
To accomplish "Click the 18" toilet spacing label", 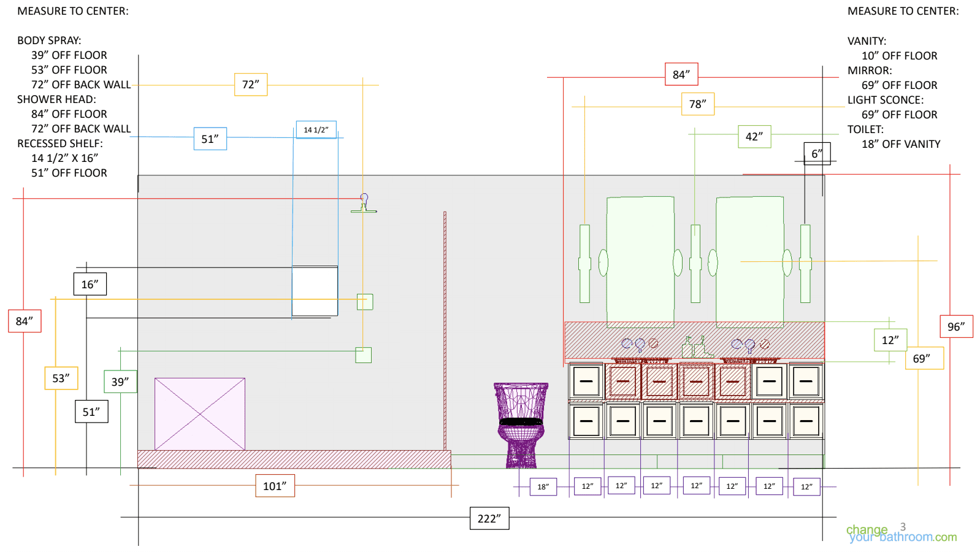I will (543, 487).
